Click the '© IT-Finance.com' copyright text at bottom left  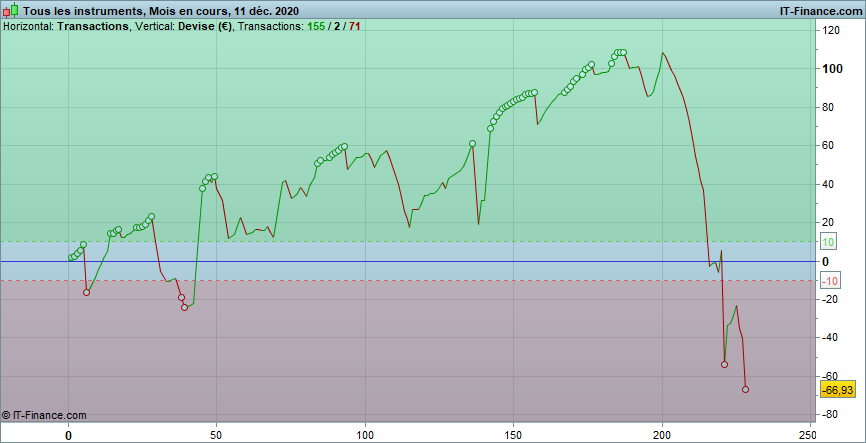(x=44, y=415)
